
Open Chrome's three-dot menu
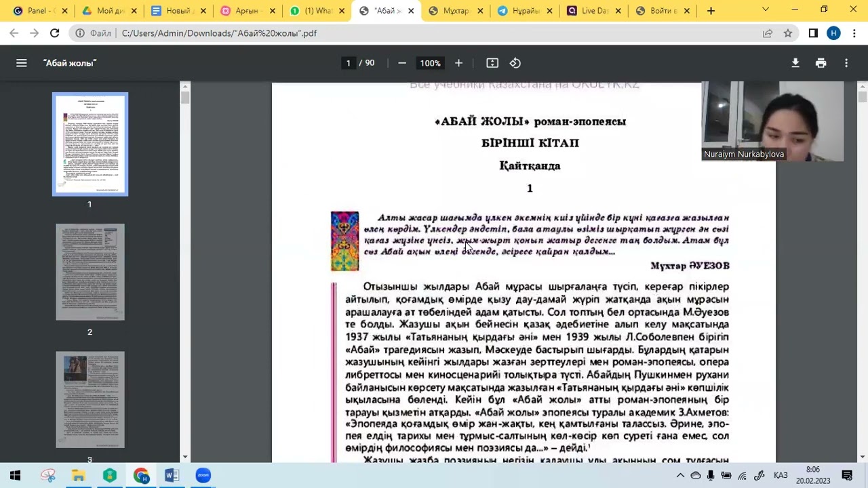pos(853,33)
